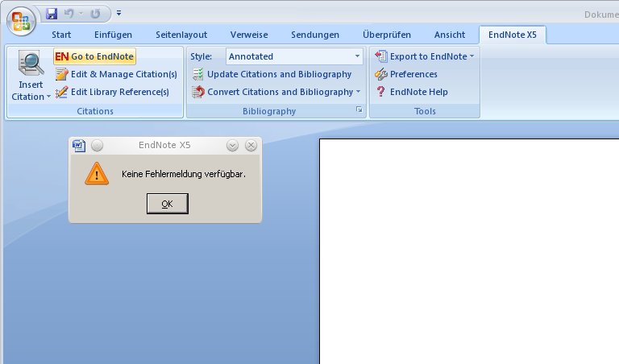The width and height of the screenshot is (619, 364).
Task: Expand the Insert Citation dropdown arrow
Action: tap(48, 97)
